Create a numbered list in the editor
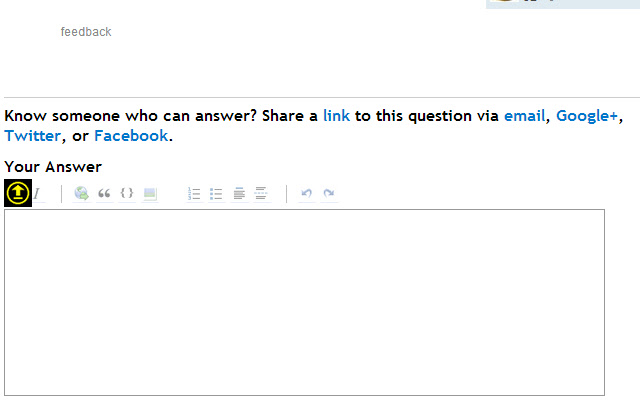 pos(194,193)
